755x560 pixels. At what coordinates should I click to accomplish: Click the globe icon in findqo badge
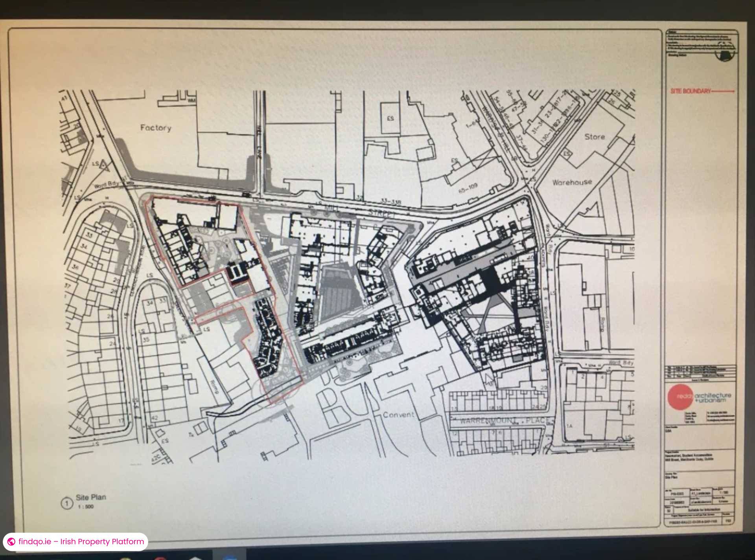point(11,542)
